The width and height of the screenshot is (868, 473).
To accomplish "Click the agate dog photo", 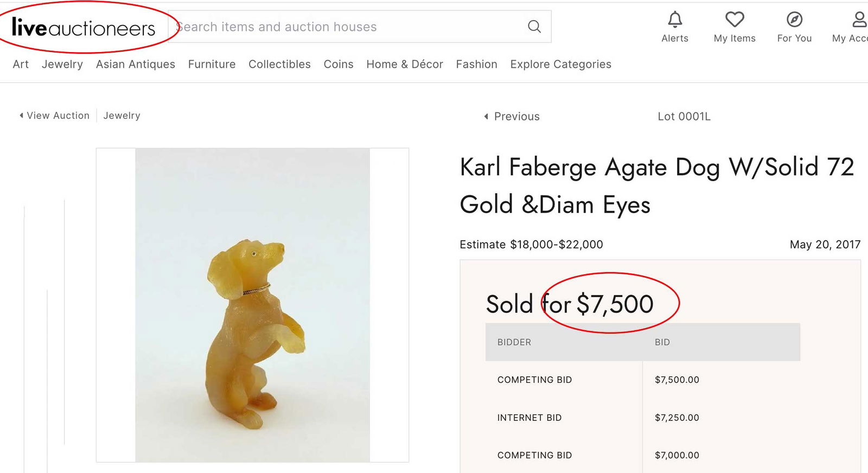I will (252, 304).
